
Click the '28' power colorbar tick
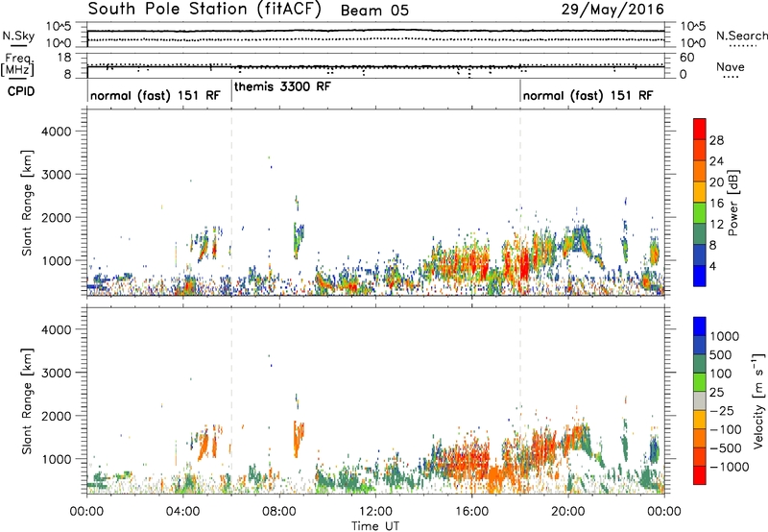(x=716, y=140)
